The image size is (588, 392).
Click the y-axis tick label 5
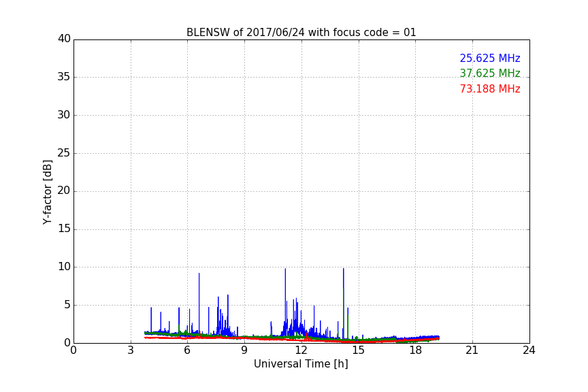(x=67, y=305)
